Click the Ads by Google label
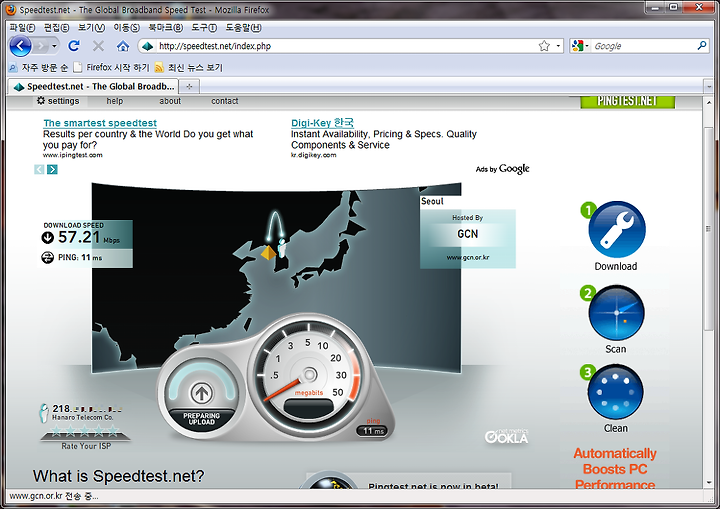This screenshot has width=720, height=509. (x=502, y=169)
